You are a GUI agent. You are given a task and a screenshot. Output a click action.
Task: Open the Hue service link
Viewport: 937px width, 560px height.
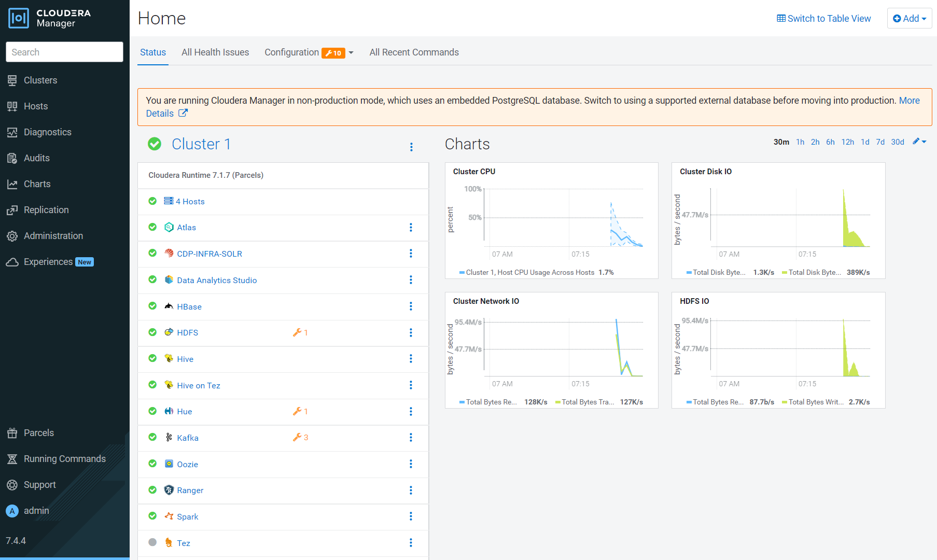[185, 411]
